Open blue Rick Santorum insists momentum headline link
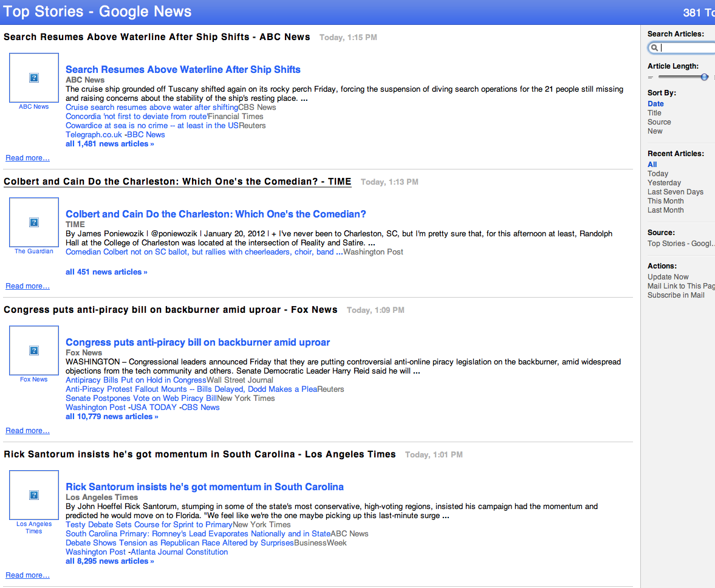 [205, 487]
